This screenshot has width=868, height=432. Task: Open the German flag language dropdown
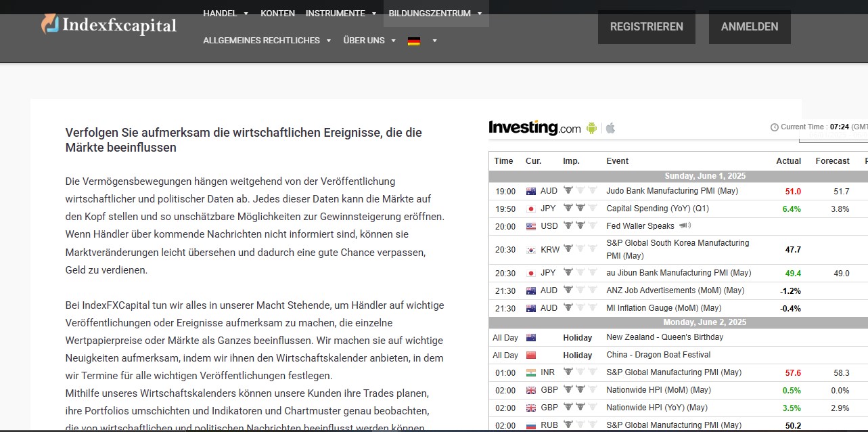tap(422, 41)
